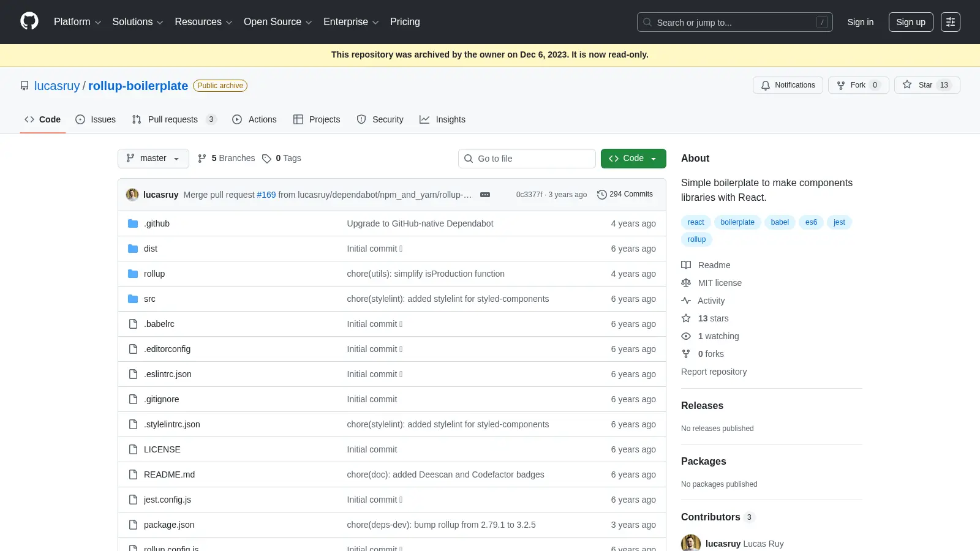Open the Platform dropdown menu

[x=77, y=22]
